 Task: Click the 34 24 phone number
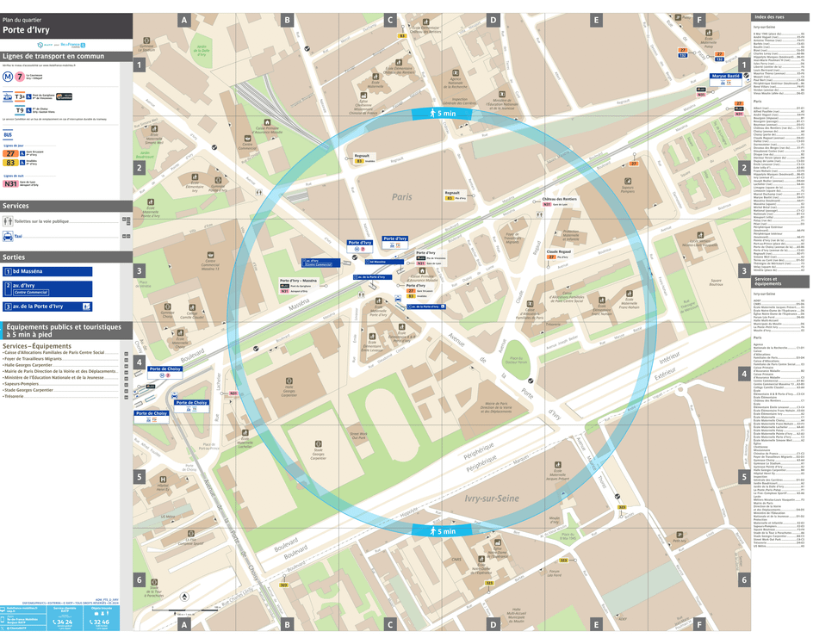63,622
